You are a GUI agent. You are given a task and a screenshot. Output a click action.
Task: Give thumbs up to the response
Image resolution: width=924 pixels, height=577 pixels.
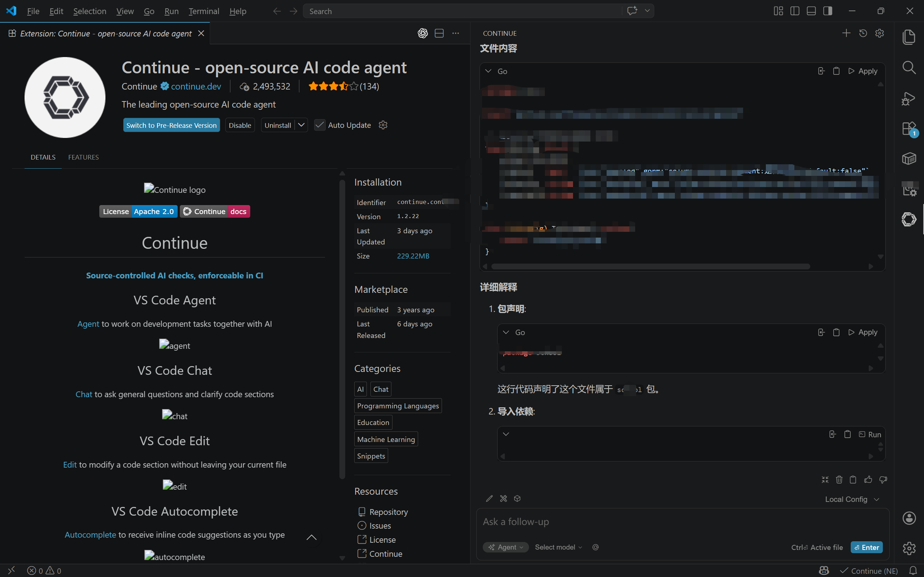click(868, 480)
